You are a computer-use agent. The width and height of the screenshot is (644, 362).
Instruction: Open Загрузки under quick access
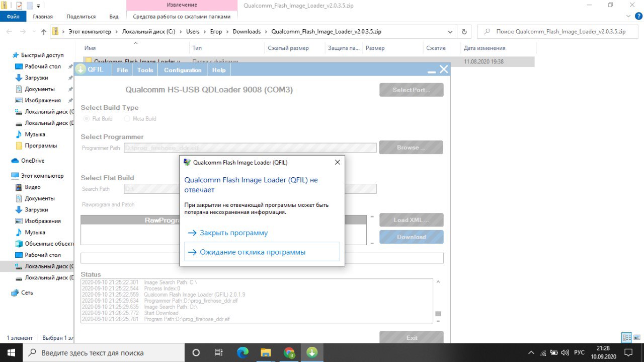click(x=36, y=78)
